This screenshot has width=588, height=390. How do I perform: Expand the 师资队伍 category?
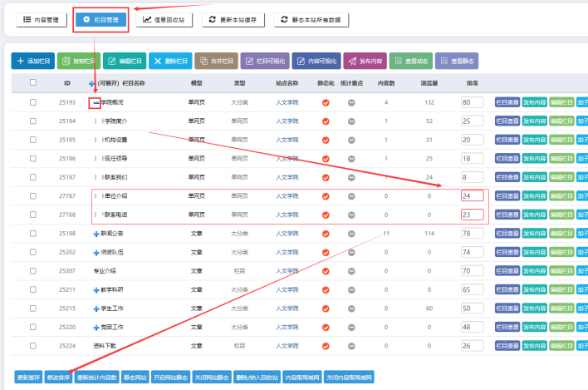[96, 251]
